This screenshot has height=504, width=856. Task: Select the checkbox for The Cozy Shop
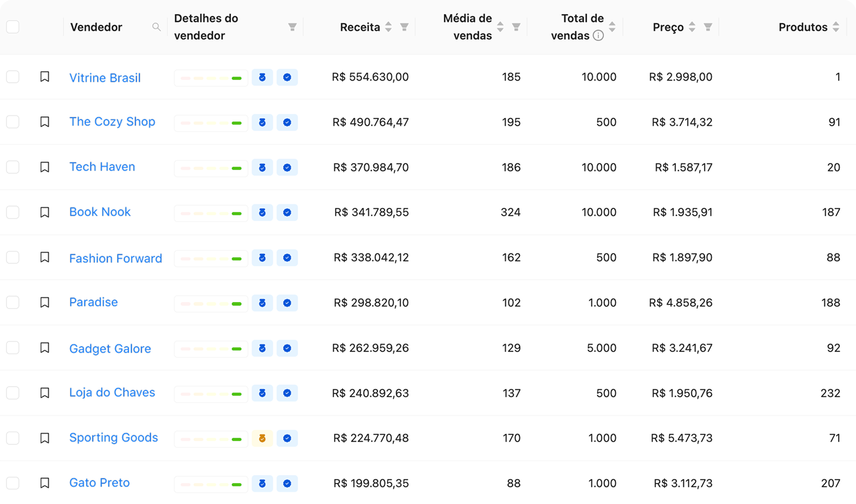pos(13,122)
